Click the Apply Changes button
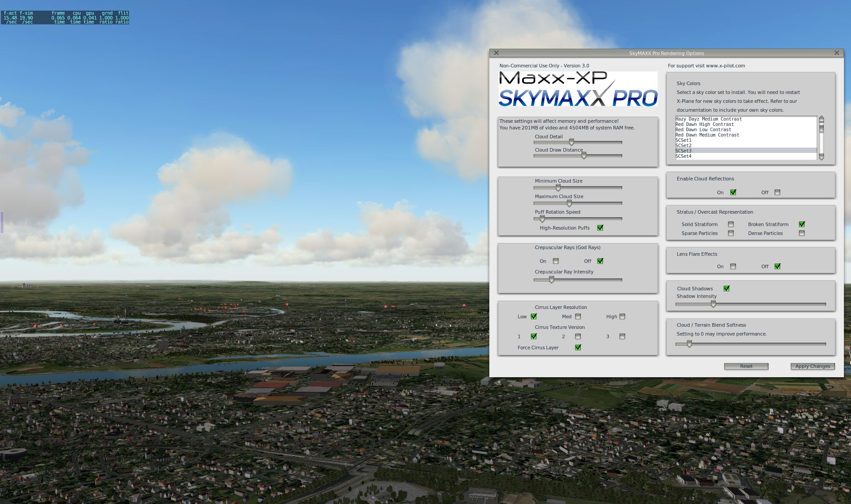This screenshot has width=851, height=504. [x=812, y=366]
